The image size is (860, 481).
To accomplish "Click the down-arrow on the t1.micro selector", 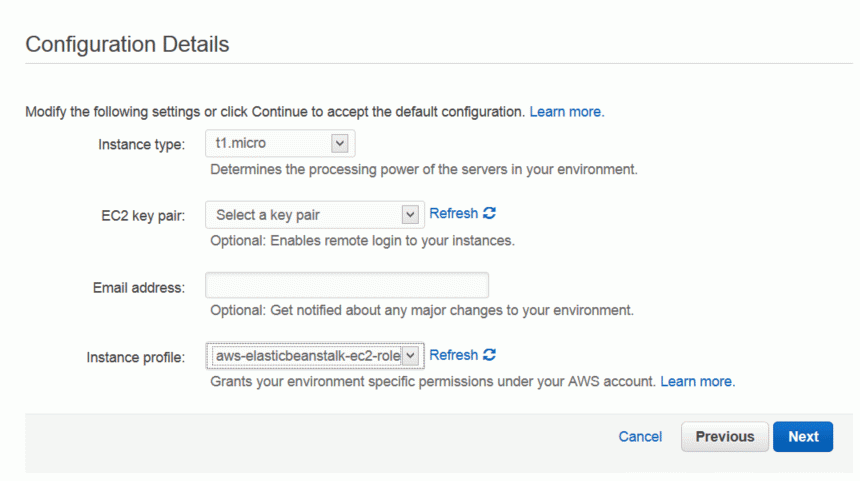I will click(340, 144).
